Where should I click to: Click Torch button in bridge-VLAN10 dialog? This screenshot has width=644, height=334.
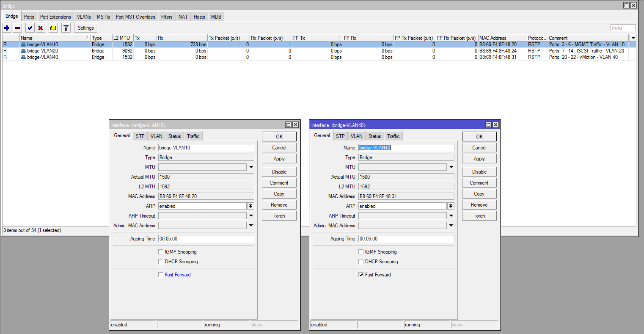(x=279, y=216)
